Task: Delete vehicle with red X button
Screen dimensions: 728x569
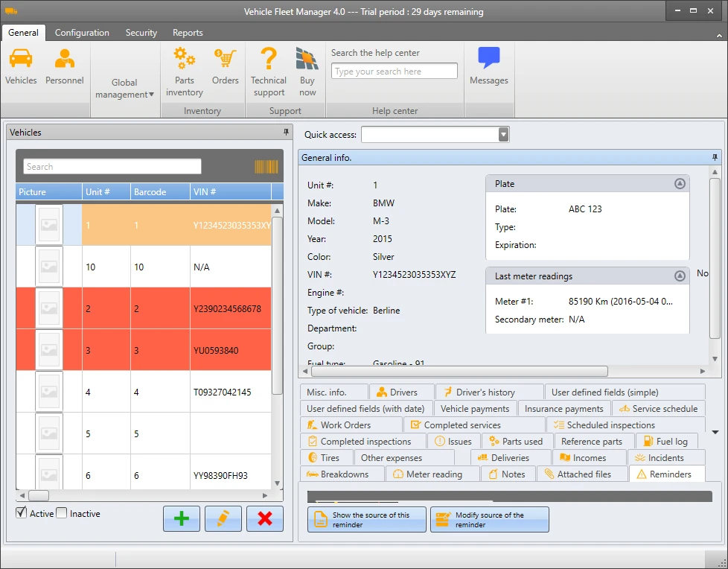Action: 265,519
